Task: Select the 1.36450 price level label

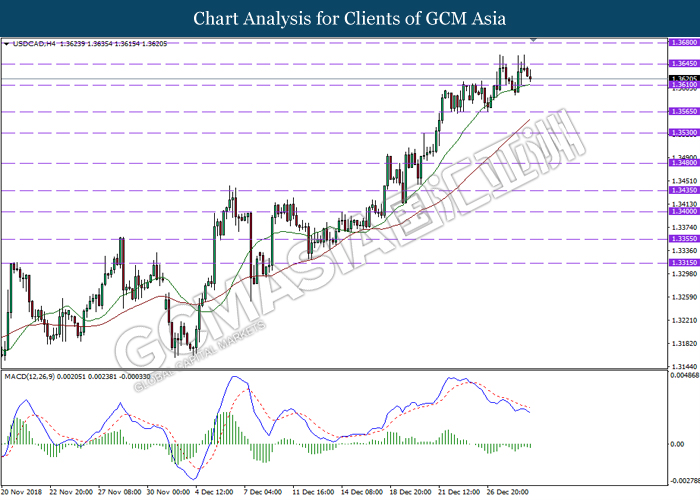Action: point(683,64)
